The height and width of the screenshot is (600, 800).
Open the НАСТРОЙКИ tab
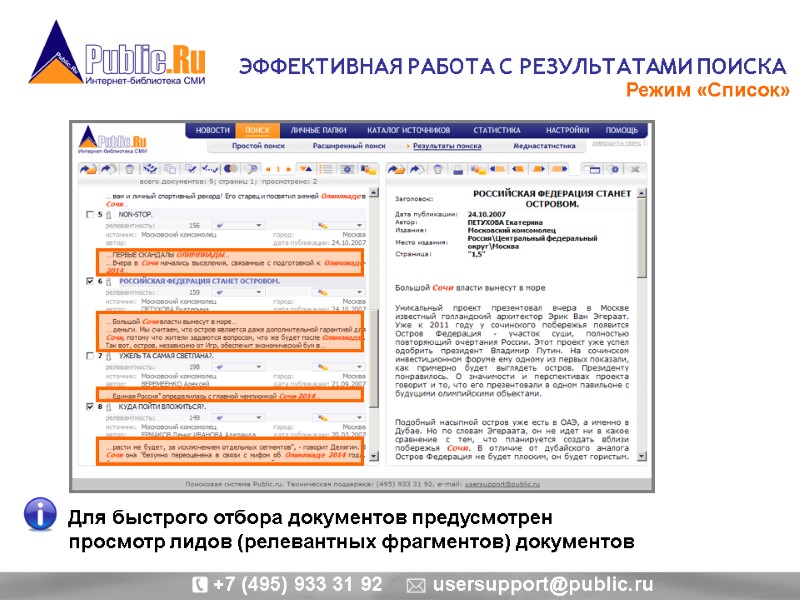tap(567, 130)
